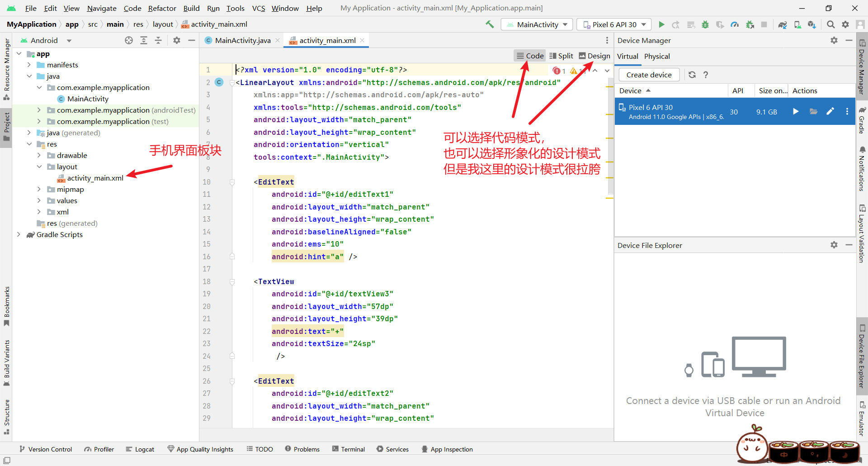Viewport: 868px width, 466px height.
Task: Open the Build menu
Action: pyautogui.click(x=191, y=8)
